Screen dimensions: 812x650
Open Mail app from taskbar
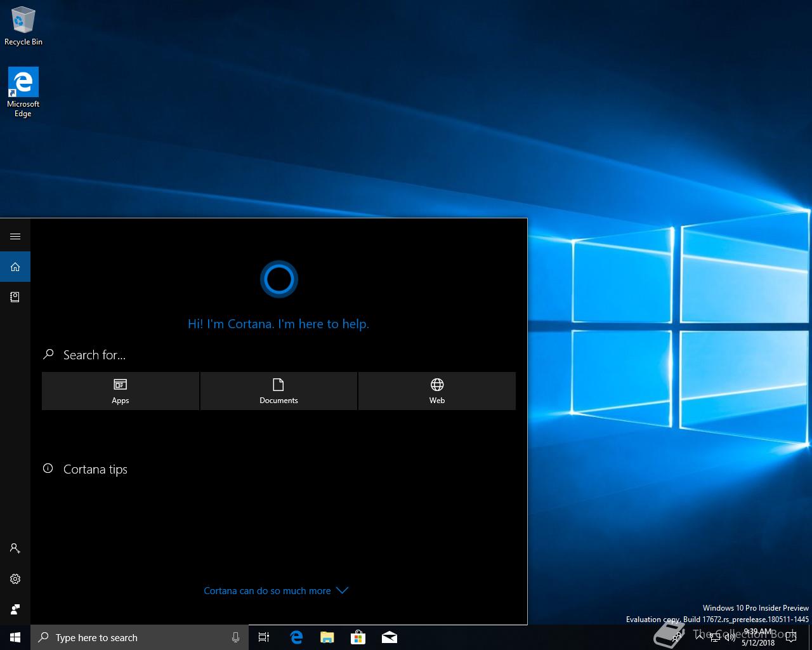[x=389, y=637]
